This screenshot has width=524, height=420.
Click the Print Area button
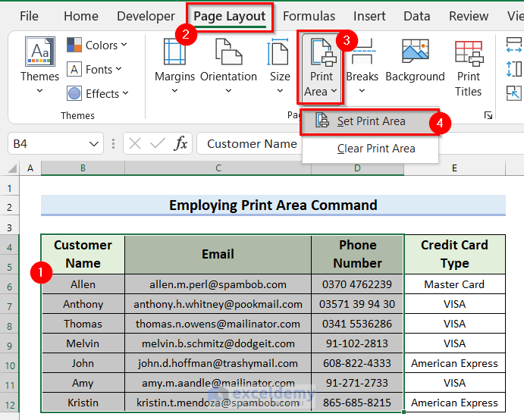(321, 67)
